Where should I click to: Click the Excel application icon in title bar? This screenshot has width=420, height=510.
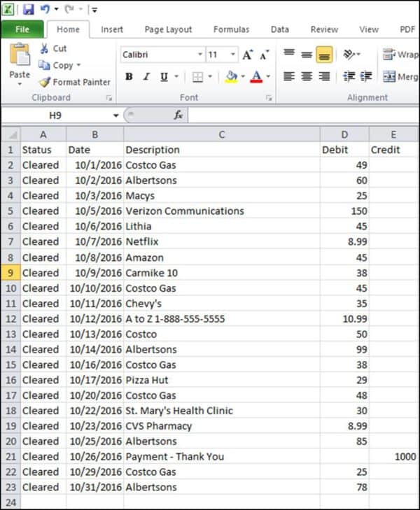(x=8, y=9)
